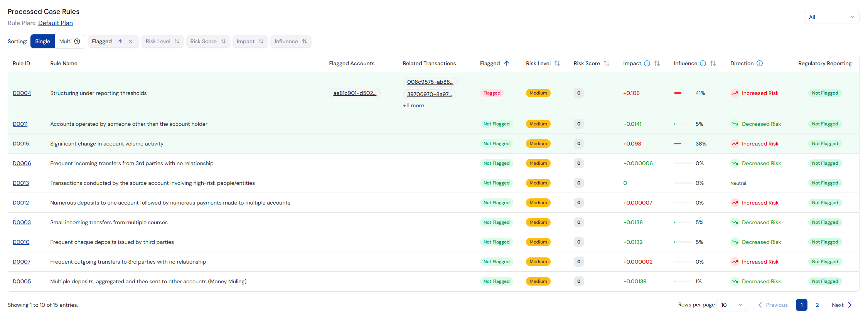Click the Decreased Risk trend icon in row D0011
868x318 pixels.
[735, 124]
